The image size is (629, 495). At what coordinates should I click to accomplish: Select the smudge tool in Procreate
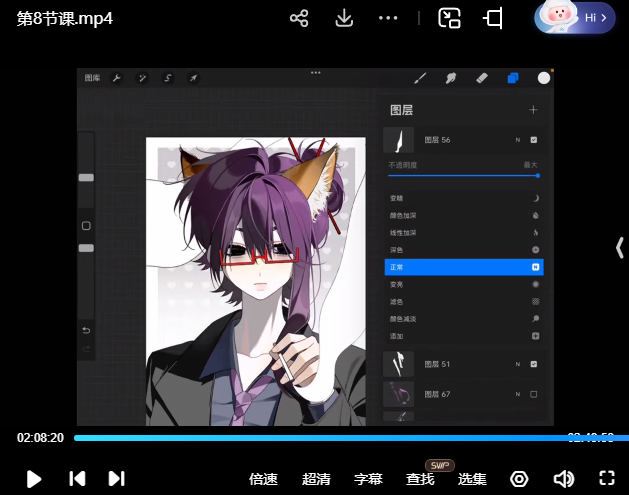[x=450, y=78]
